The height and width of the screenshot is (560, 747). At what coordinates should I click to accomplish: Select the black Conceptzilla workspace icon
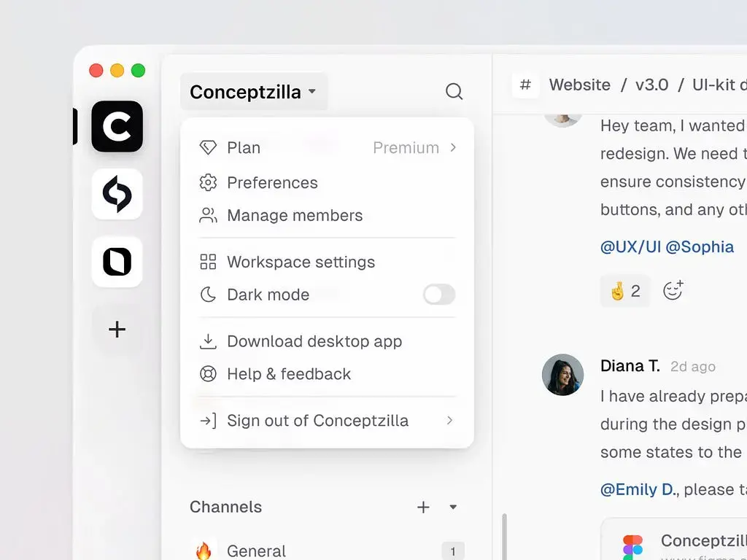[117, 127]
